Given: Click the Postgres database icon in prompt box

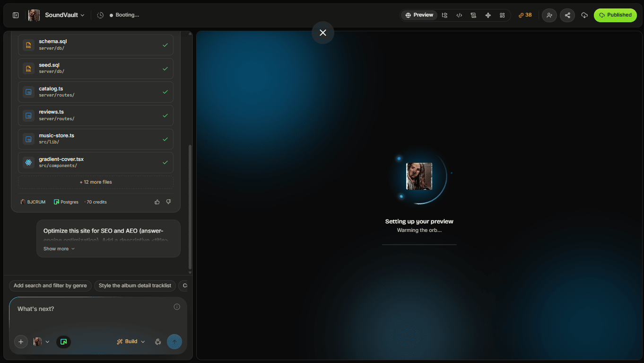Looking at the screenshot, I should tap(63, 342).
